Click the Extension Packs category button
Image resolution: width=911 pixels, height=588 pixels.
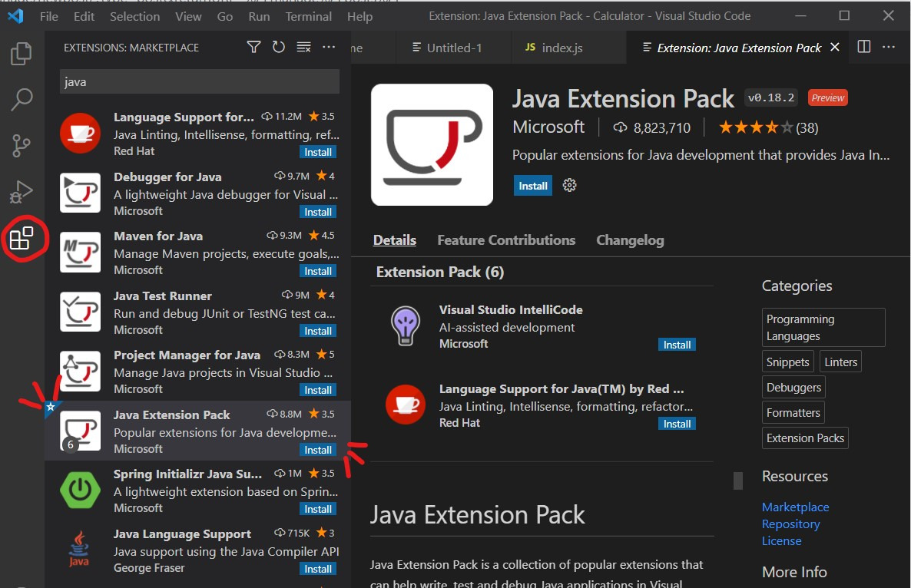coord(804,438)
